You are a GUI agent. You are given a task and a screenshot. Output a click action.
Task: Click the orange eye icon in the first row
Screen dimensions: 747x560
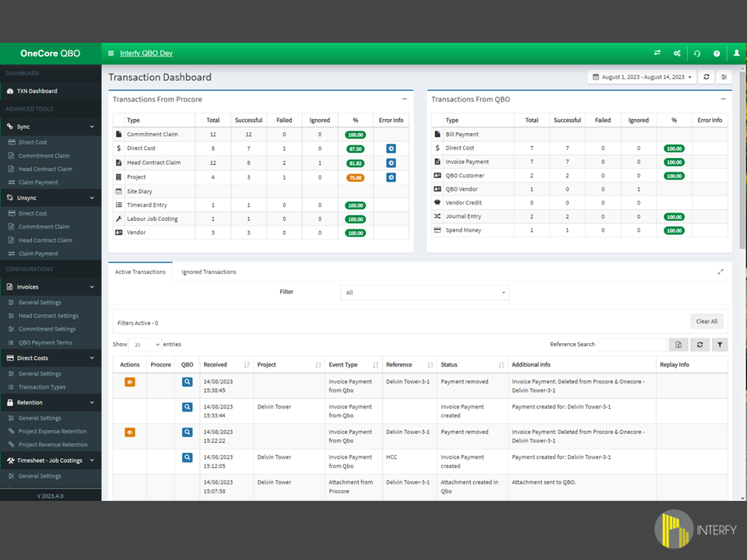(130, 382)
